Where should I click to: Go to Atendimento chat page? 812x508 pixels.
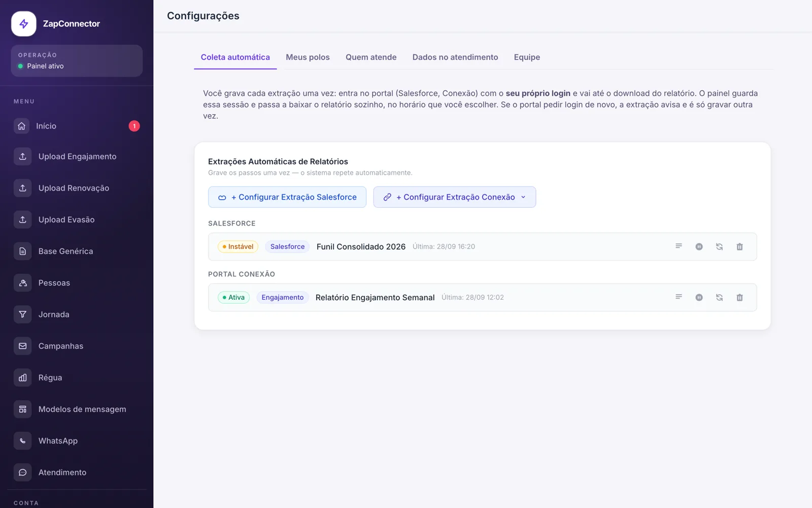pos(77,472)
